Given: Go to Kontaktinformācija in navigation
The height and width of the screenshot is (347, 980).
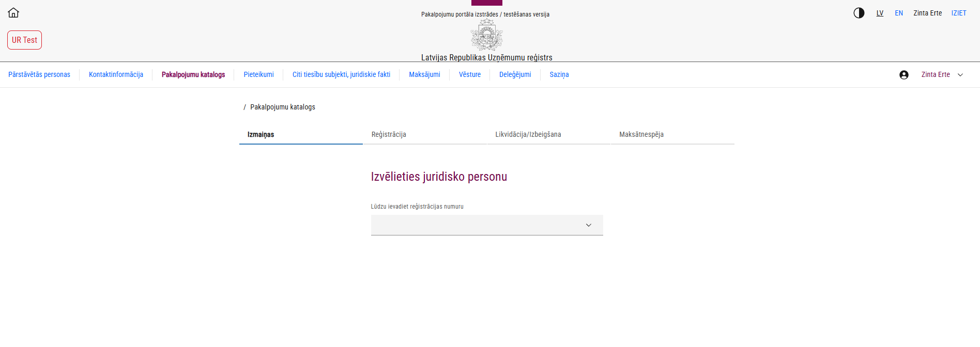Looking at the screenshot, I should coord(116,75).
